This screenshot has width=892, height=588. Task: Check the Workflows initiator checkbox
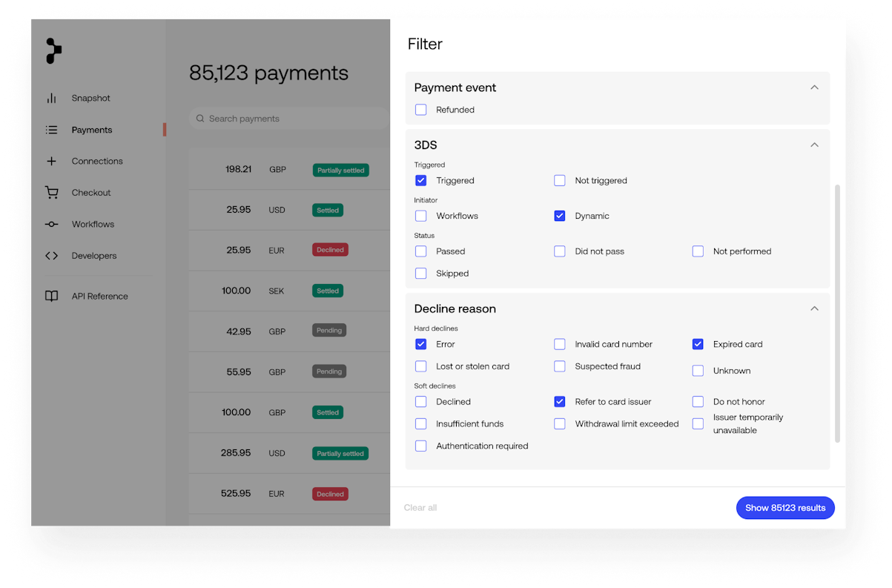(x=421, y=216)
